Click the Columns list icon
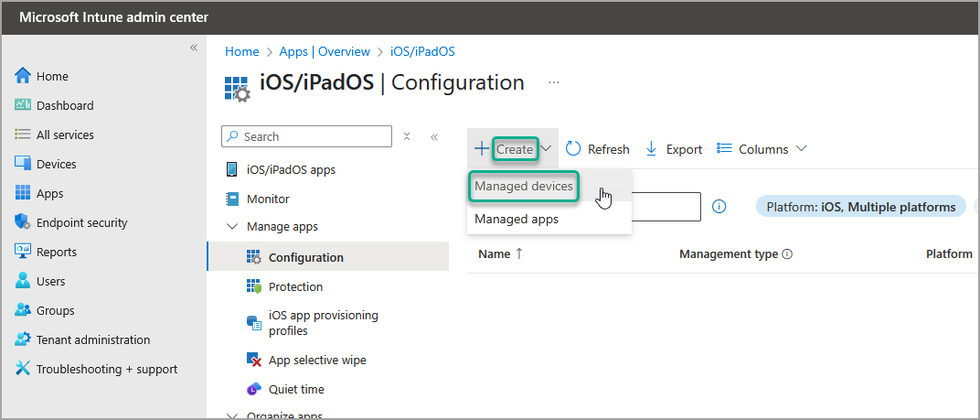Image resolution: width=980 pixels, height=420 pixels. [x=724, y=148]
